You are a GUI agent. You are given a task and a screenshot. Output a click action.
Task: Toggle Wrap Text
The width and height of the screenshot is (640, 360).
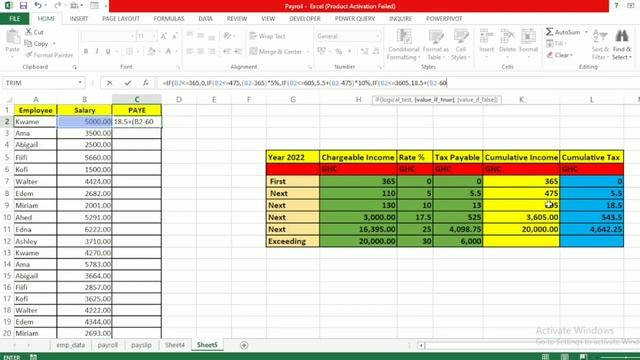267,36
